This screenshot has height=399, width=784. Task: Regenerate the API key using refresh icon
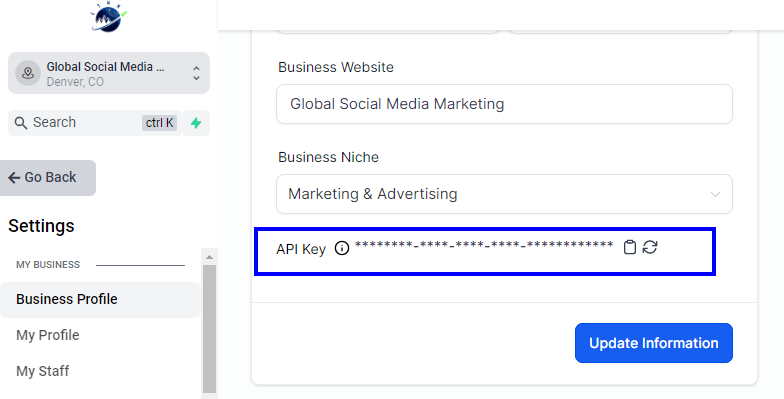[x=650, y=247]
